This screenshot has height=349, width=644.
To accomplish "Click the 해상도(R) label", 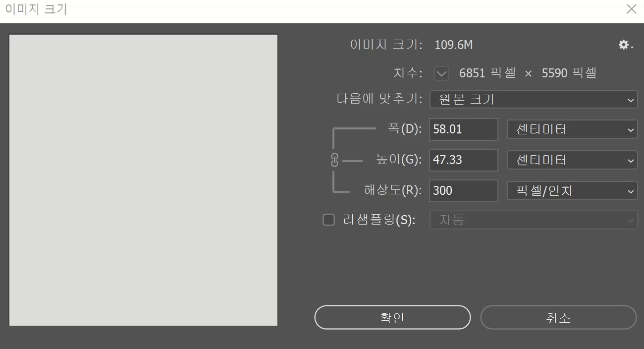I will [392, 190].
